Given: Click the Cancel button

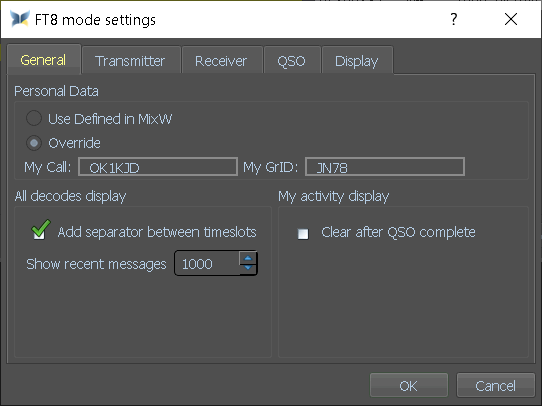Looking at the screenshot, I should point(495,385).
